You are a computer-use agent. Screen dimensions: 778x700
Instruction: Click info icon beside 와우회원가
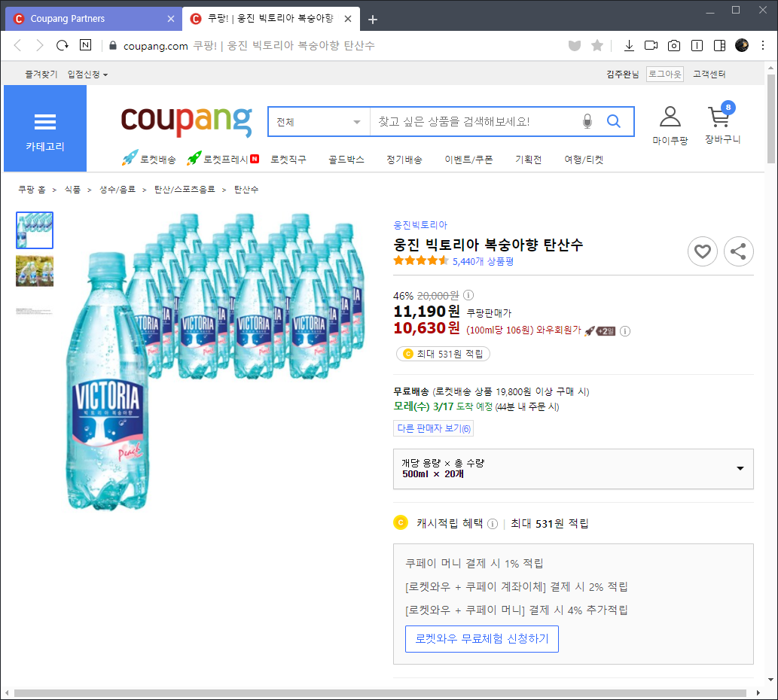coord(625,331)
